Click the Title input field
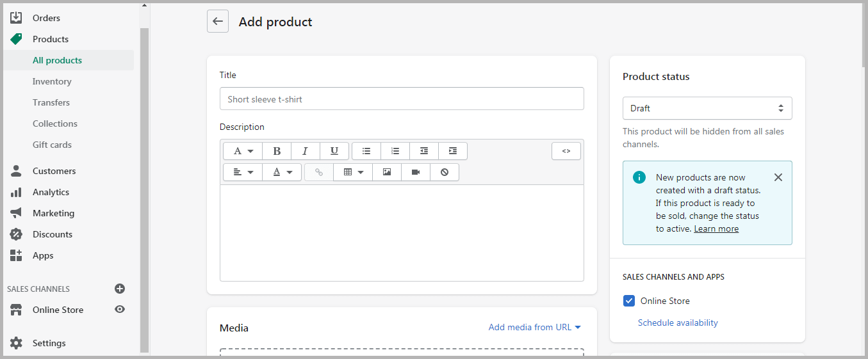 click(402, 99)
